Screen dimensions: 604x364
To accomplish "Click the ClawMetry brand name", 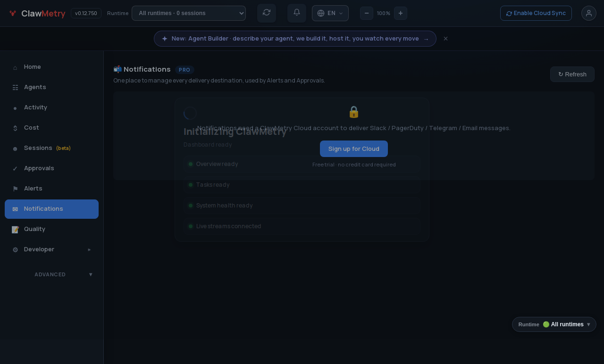I will [43, 13].
